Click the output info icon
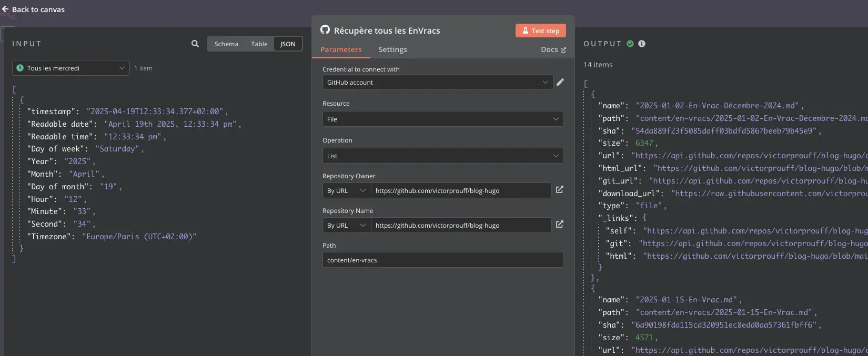The width and height of the screenshot is (868, 356). click(x=642, y=44)
